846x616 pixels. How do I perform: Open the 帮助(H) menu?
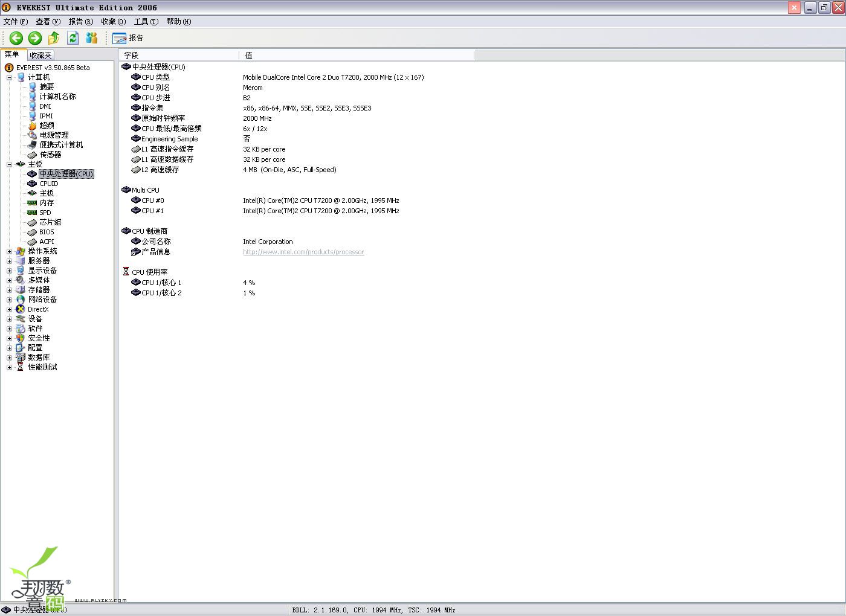[x=179, y=22]
